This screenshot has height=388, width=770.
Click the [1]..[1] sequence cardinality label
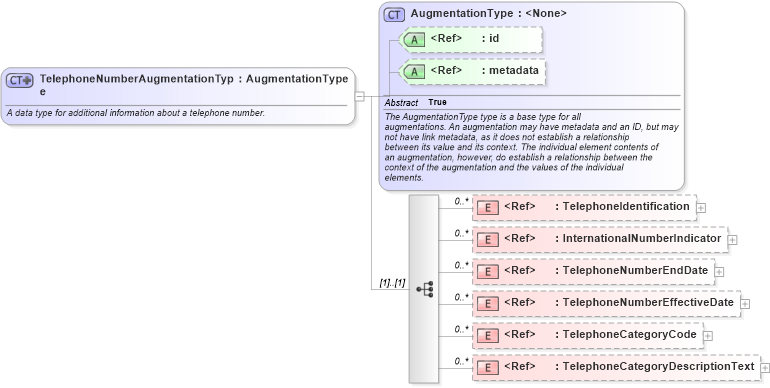[392, 283]
